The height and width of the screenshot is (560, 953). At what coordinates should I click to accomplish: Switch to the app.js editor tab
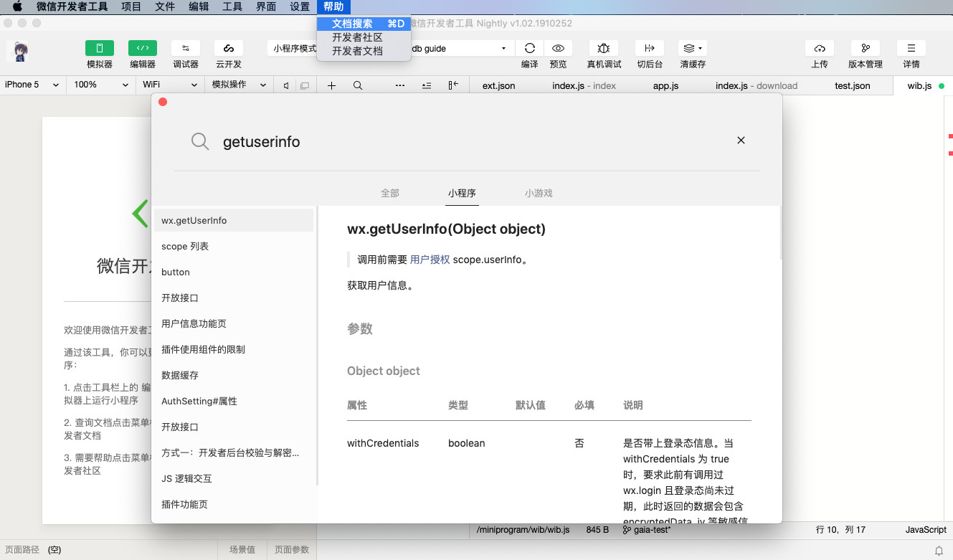pyautogui.click(x=665, y=85)
